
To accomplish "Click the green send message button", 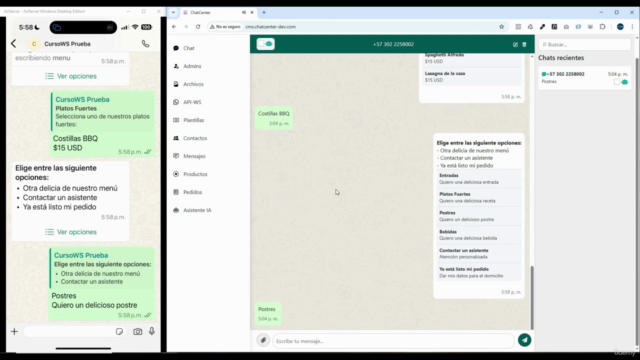I will pyautogui.click(x=524, y=340).
